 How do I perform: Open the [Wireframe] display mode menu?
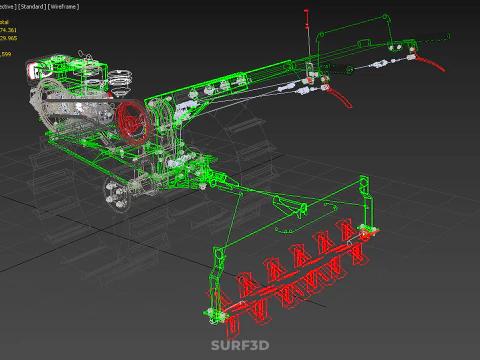pos(63,7)
